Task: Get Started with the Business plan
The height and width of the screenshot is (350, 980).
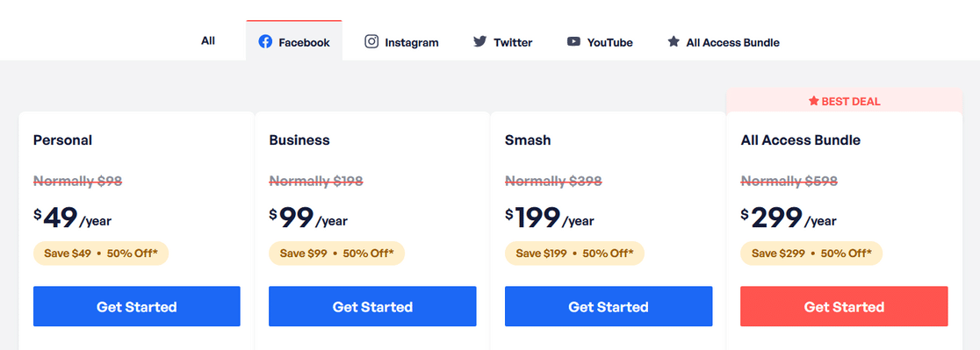Action: [x=372, y=306]
